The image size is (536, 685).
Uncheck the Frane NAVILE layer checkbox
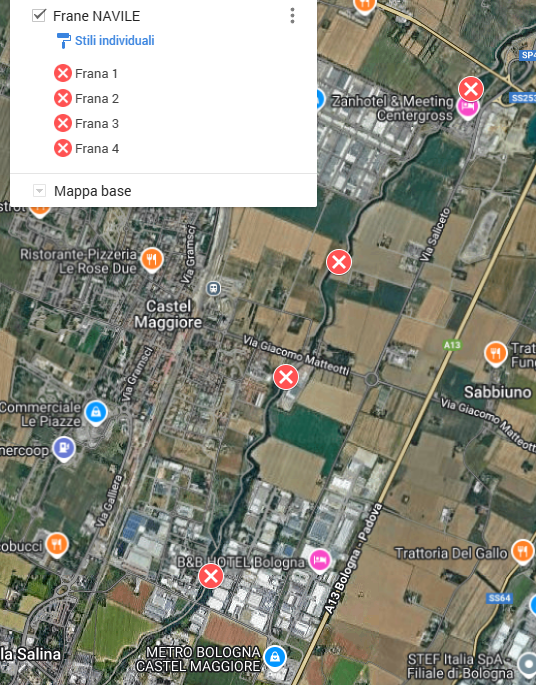39,16
